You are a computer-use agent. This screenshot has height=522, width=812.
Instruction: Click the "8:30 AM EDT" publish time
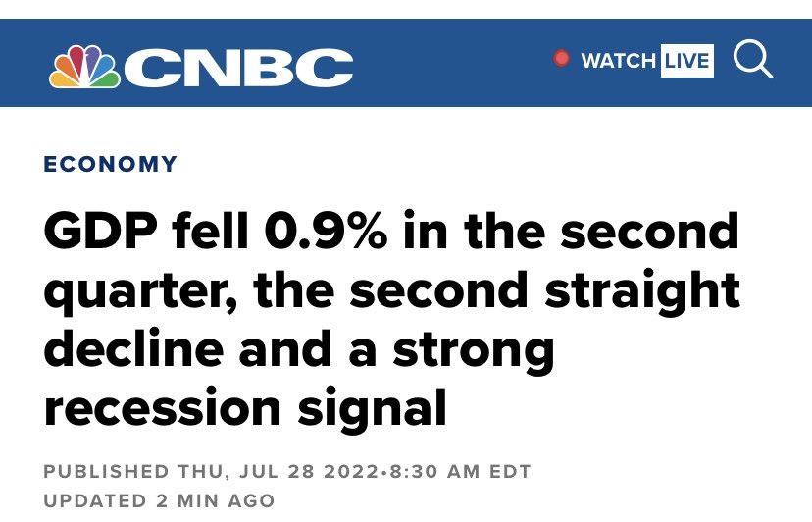460,472
